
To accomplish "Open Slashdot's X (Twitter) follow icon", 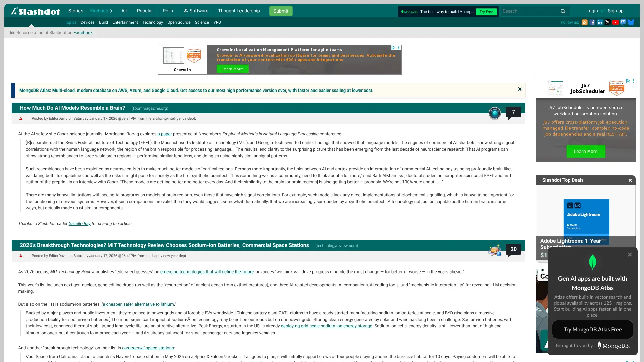I will (x=608, y=22).
